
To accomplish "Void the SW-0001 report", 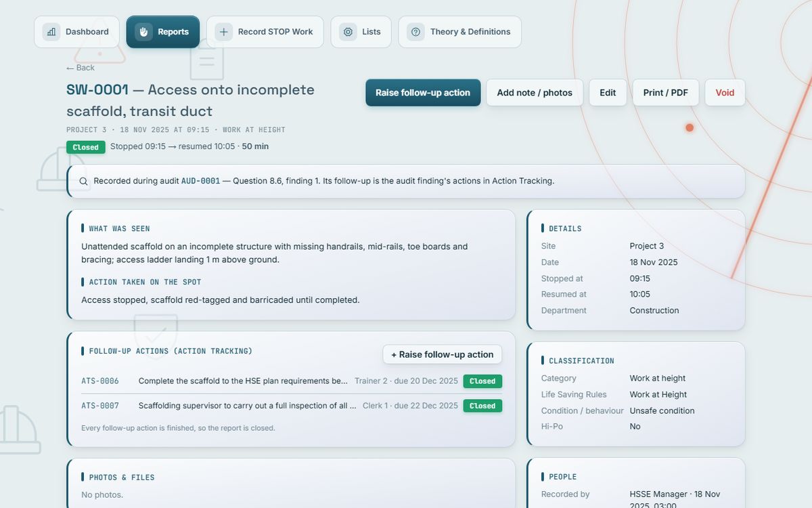I will coord(725,93).
